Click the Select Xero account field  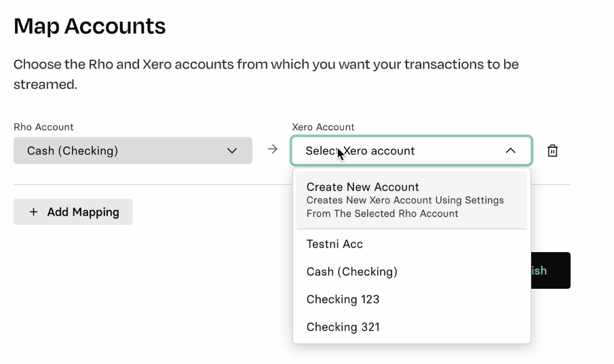411,150
